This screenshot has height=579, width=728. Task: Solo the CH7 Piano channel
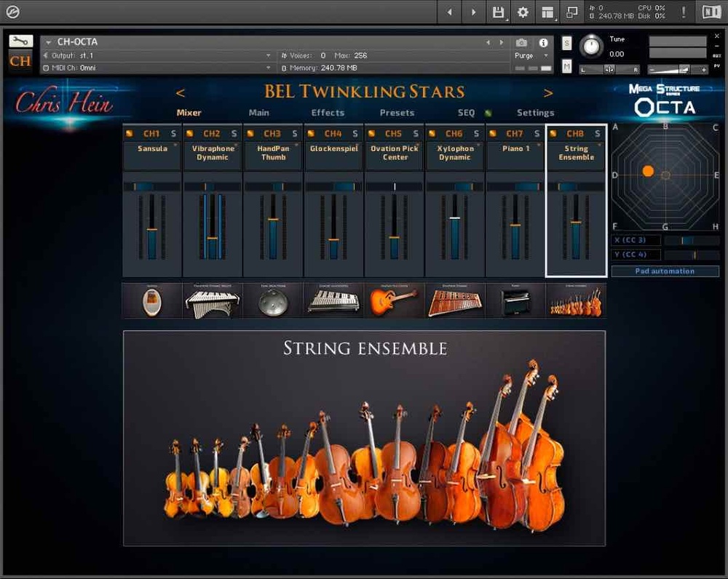(x=537, y=134)
